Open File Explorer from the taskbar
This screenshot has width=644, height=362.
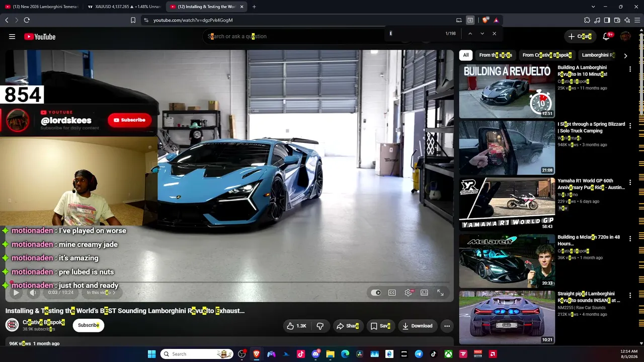(330, 354)
